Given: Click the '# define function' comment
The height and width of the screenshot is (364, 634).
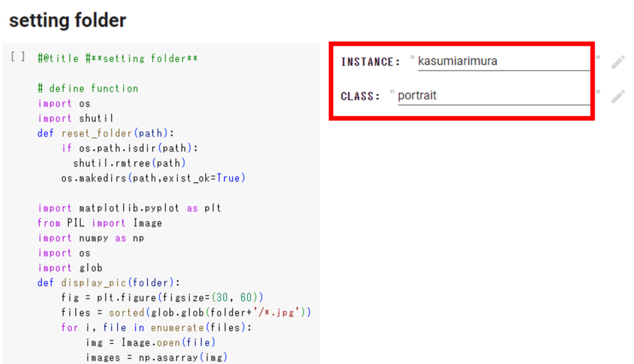Looking at the screenshot, I should 88,89.
